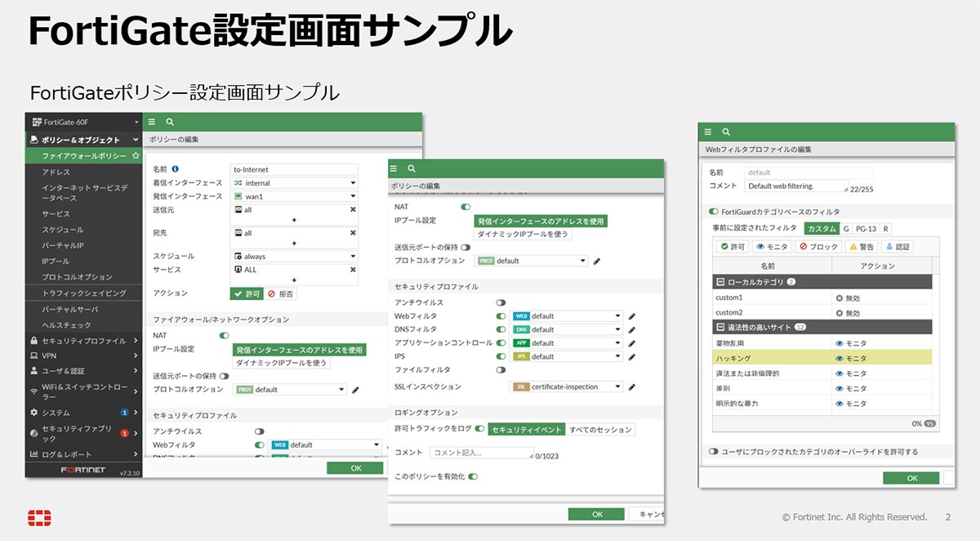Click plus to add サービス entry

[x=294, y=280]
